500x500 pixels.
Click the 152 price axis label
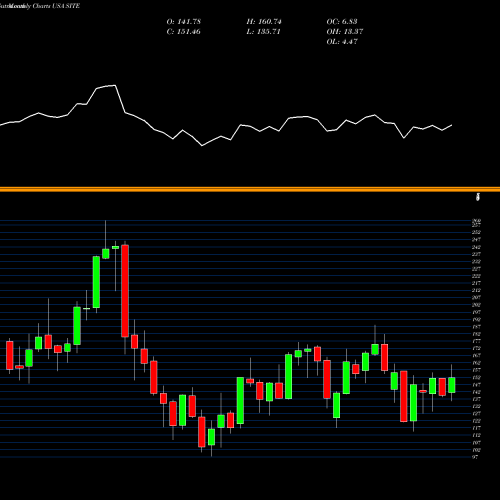click(x=476, y=378)
